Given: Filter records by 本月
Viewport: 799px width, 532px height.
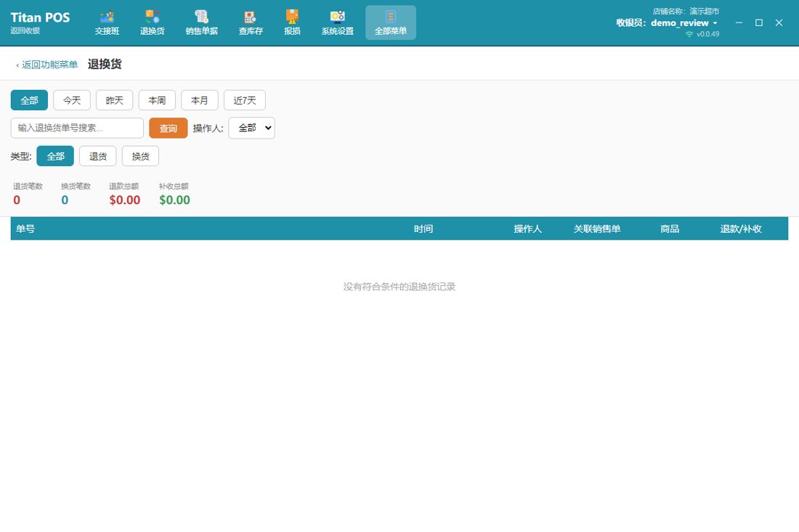Looking at the screenshot, I should coord(200,100).
